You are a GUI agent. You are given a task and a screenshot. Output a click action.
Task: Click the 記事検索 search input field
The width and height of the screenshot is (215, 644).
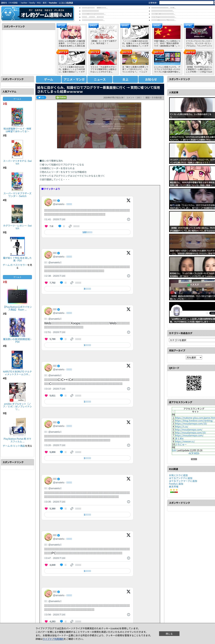[x=187, y=3]
